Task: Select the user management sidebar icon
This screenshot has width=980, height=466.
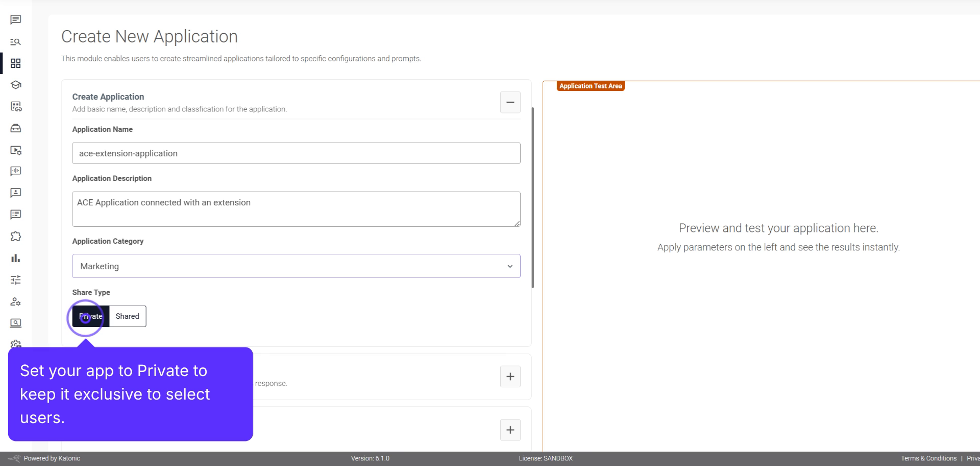Action: click(15, 301)
